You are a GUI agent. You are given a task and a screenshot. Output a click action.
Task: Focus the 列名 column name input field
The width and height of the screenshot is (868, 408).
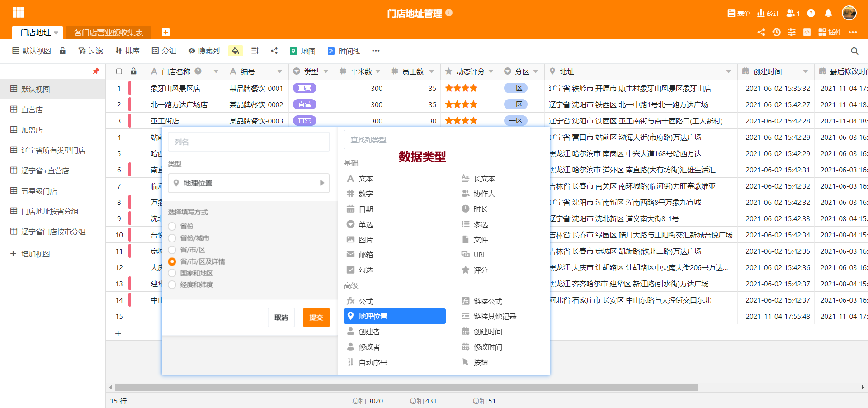(249, 142)
